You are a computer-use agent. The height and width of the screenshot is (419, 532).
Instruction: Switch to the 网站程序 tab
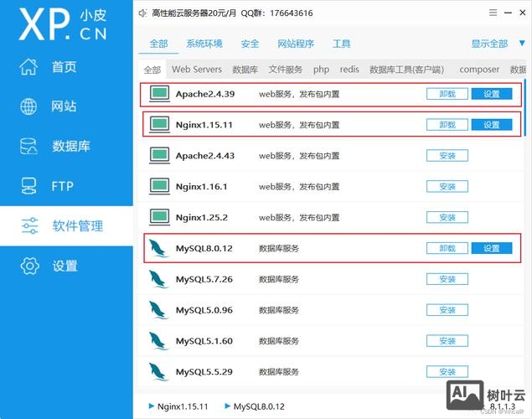(x=296, y=44)
